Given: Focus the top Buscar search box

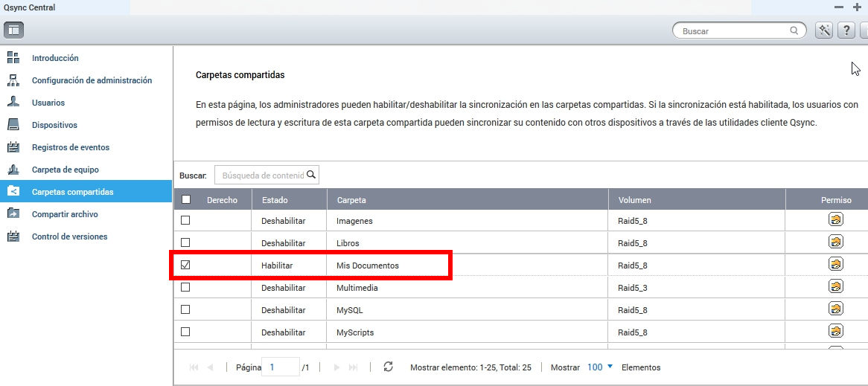Looking at the screenshot, I should pos(733,31).
